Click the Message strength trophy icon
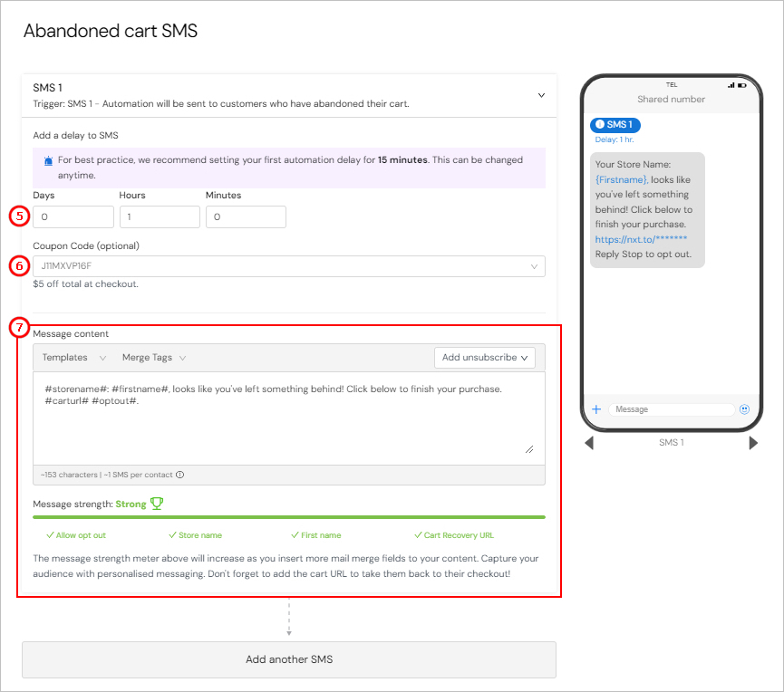 pos(157,503)
